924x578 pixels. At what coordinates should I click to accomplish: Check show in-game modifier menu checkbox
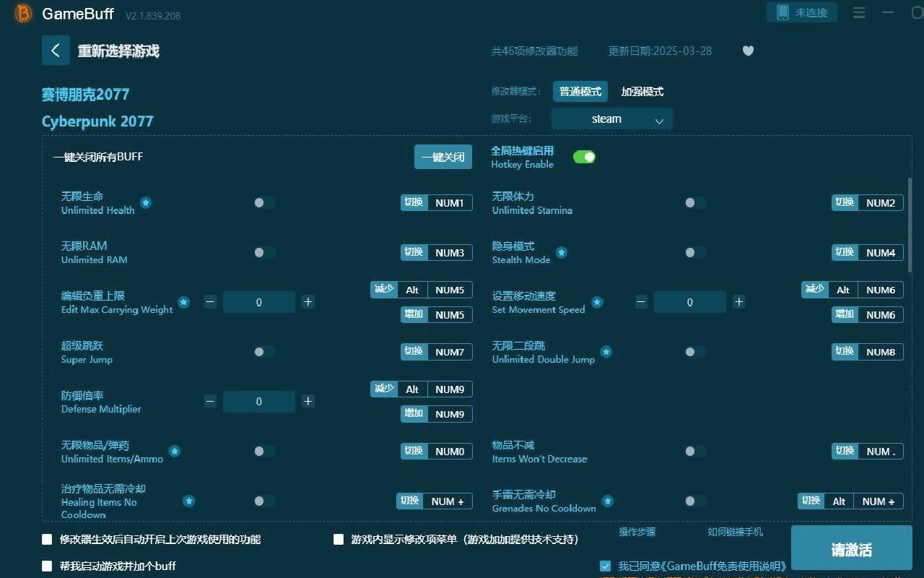point(339,539)
